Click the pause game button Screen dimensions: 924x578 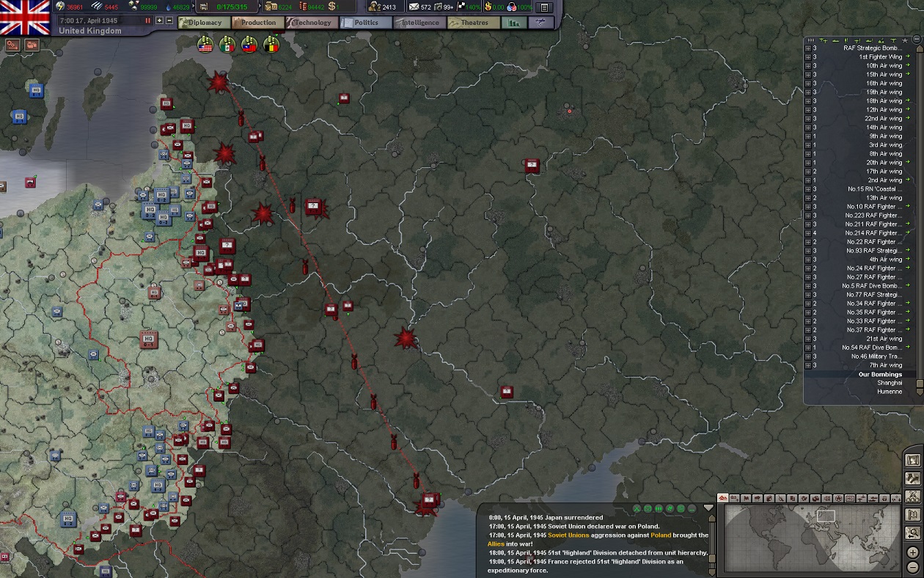[x=147, y=21]
